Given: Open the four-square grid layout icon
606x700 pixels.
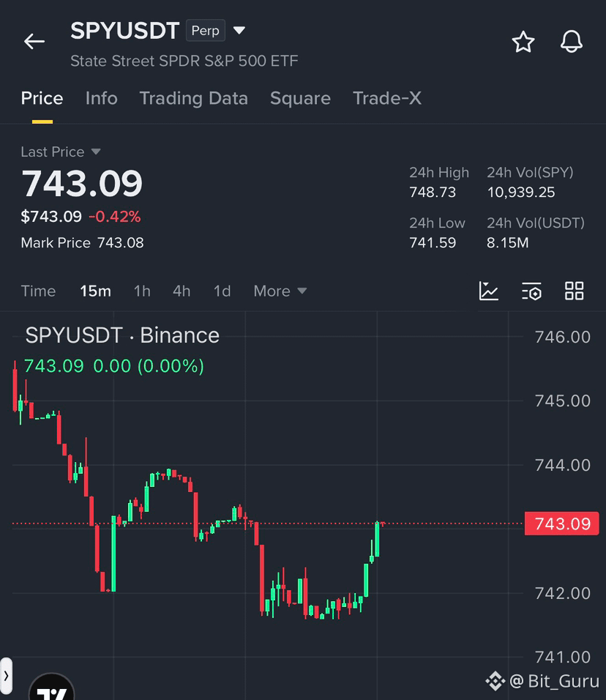Looking at the screenshot, I should coord(575,291).
